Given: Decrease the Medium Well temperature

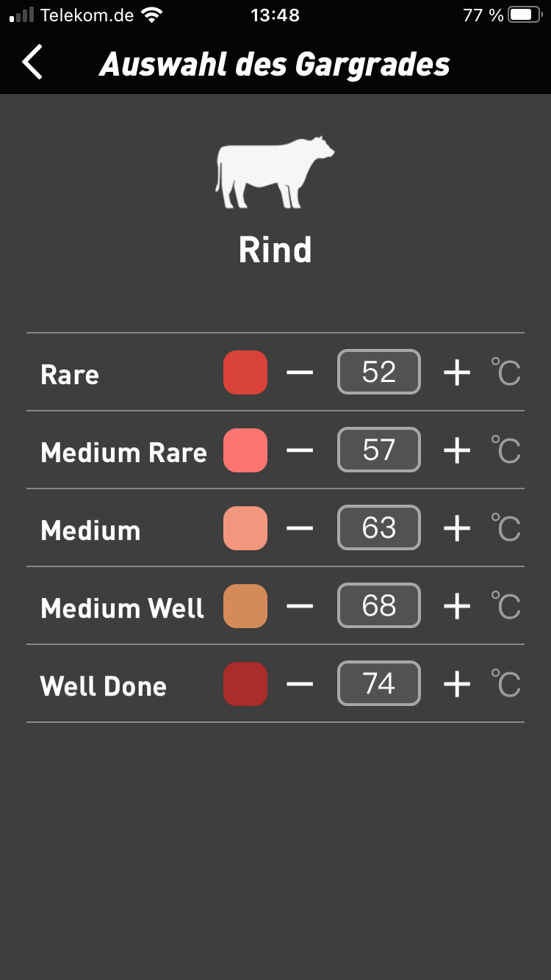Looking at the screenshot, I should (x=300, y=606).
